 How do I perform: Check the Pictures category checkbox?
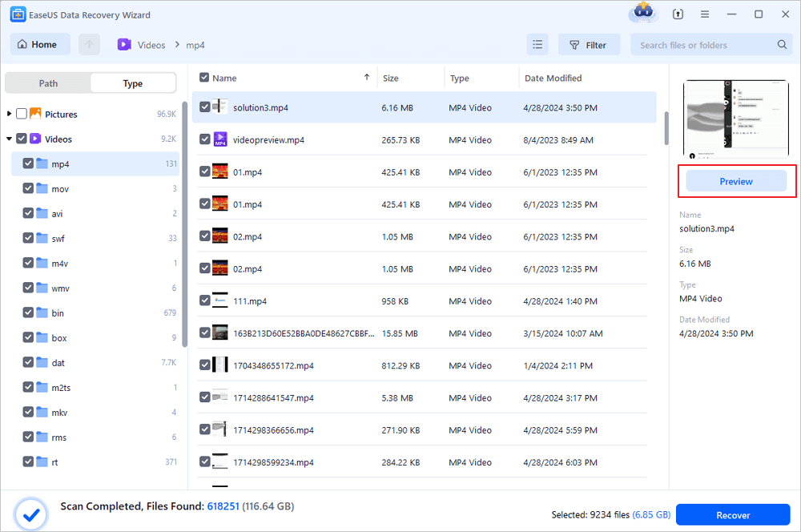[x=22, y=114]
